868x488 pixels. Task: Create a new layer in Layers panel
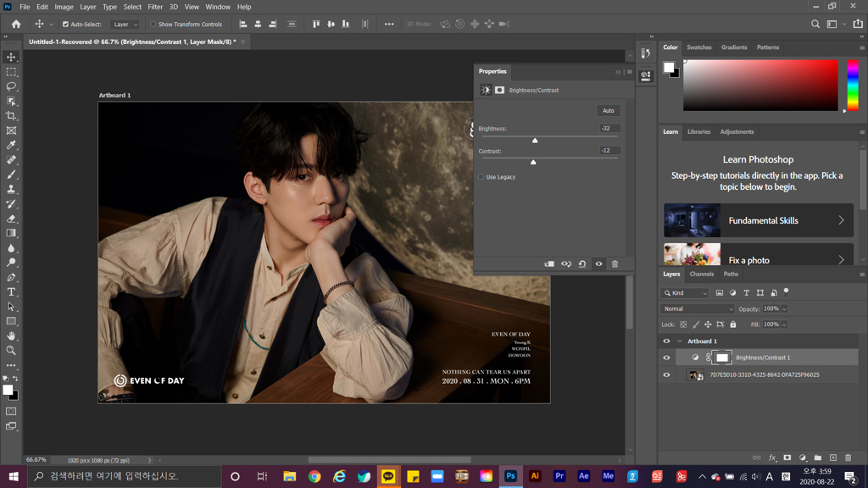(833, 457)
